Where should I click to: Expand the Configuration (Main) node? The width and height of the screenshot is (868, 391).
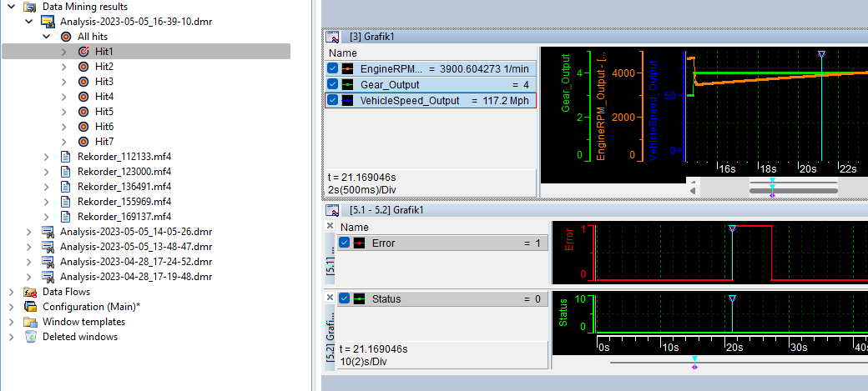[11, 307]
